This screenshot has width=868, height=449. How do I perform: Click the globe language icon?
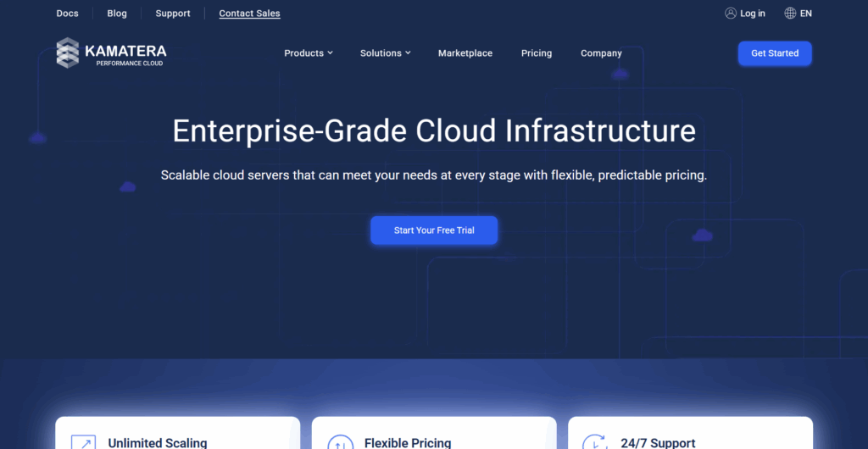click(791, 14)
